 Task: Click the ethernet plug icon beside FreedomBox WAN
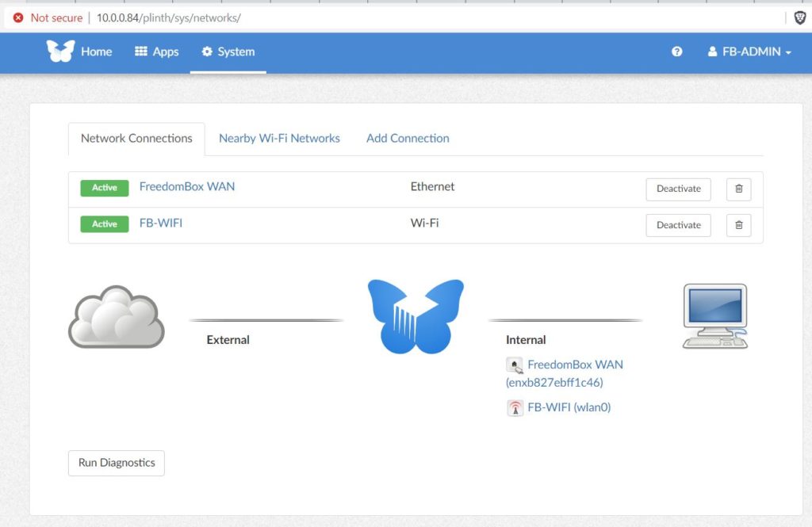coord(514,365)
